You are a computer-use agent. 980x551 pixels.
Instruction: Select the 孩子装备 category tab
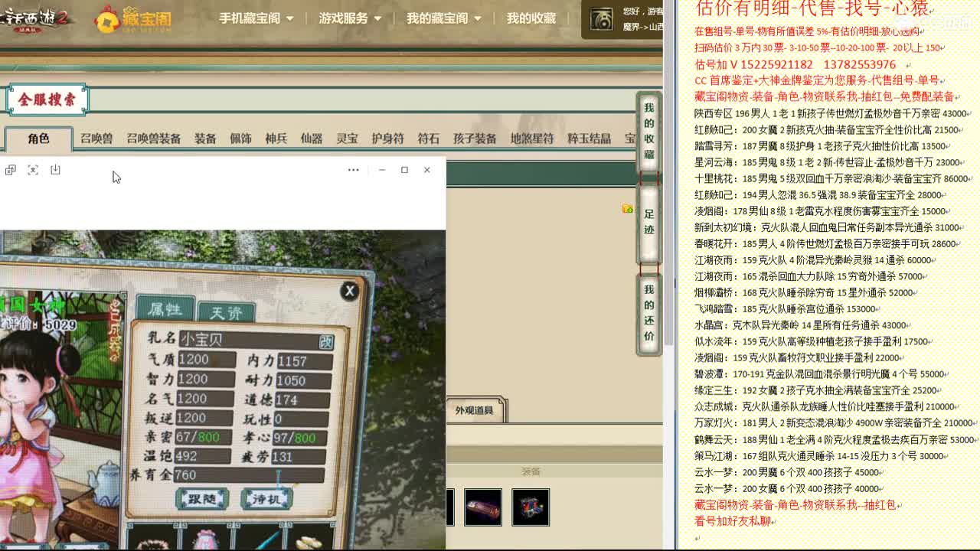[475, 139]
